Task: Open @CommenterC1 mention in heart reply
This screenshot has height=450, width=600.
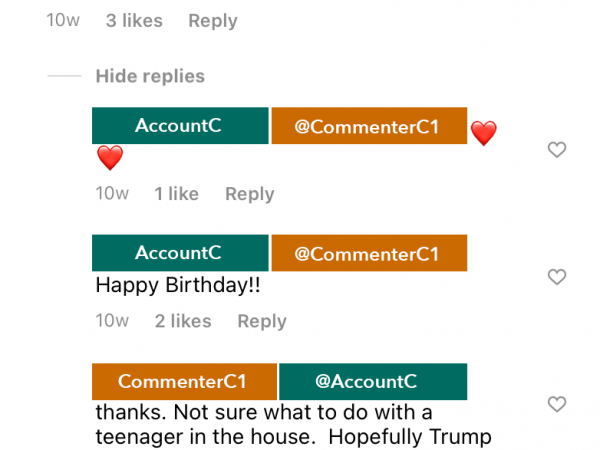Action: [x=369, y=126]
